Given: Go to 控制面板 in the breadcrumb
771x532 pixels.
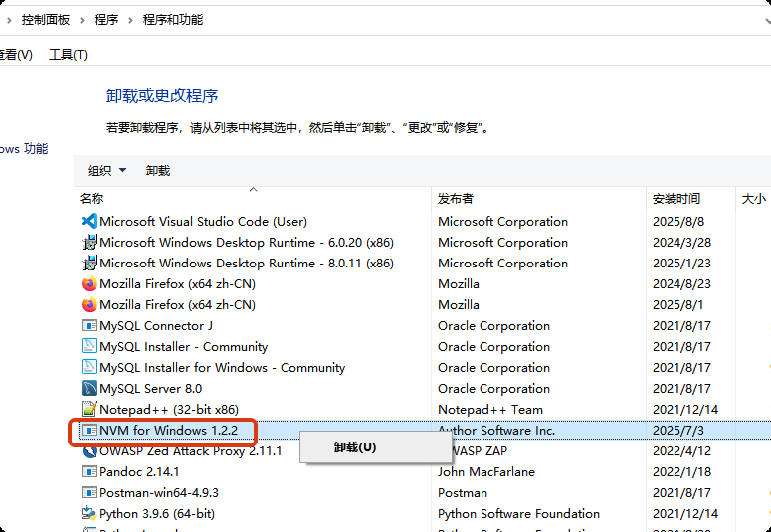Looking at the screenshot, I should point(46,20).
